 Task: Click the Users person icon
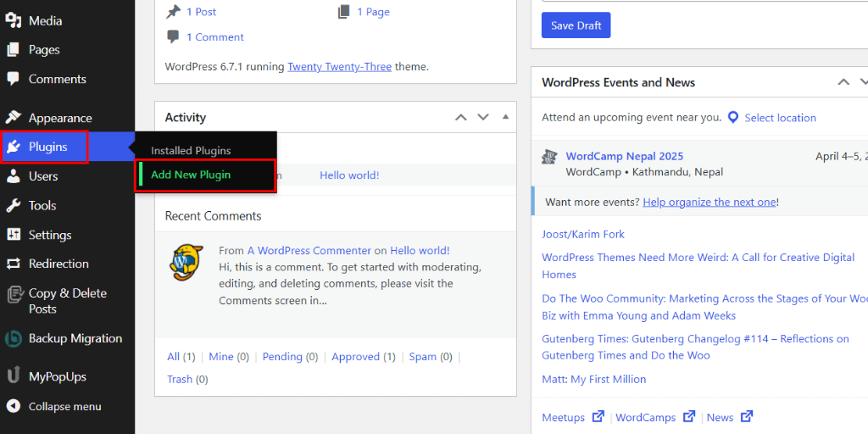click(14, 176)
